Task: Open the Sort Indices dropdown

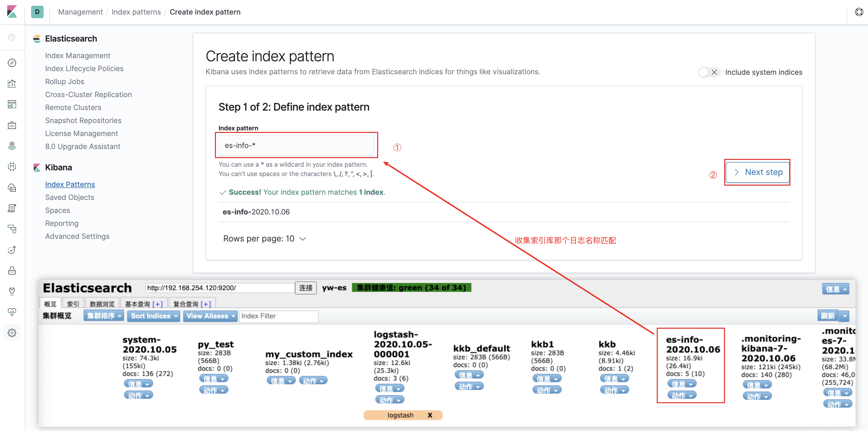Action: (154, 316)
